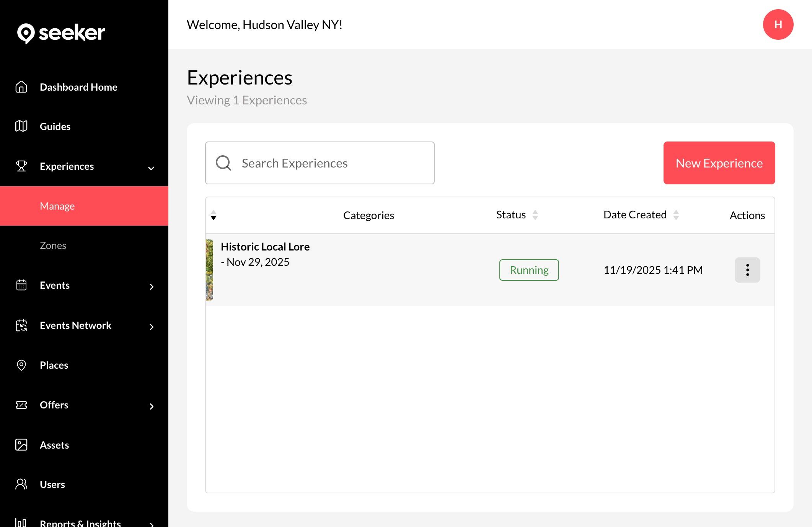Open the Zones submenu item
Image resolution: width=812 pixels, height=527 pixels.
click(x=53, y=246)
